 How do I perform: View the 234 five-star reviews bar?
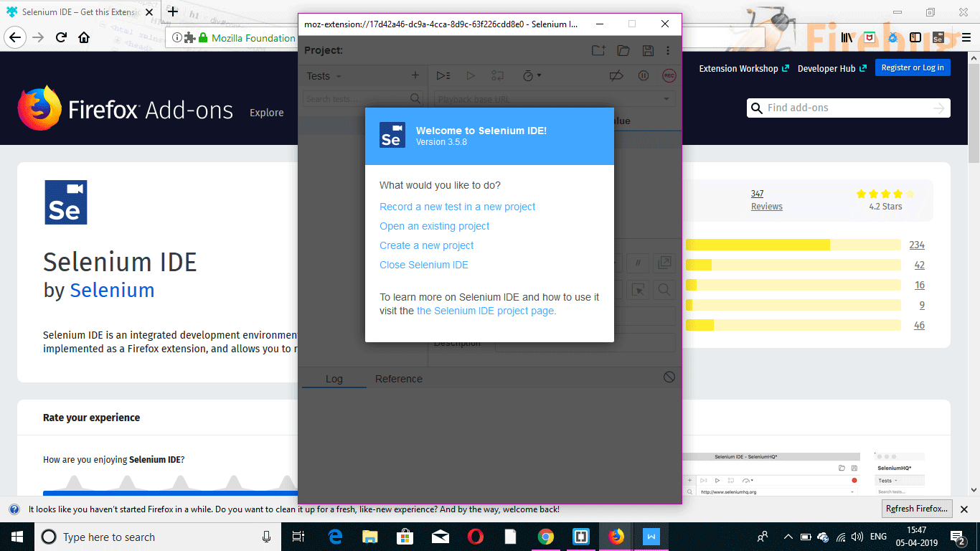point(793,245)
